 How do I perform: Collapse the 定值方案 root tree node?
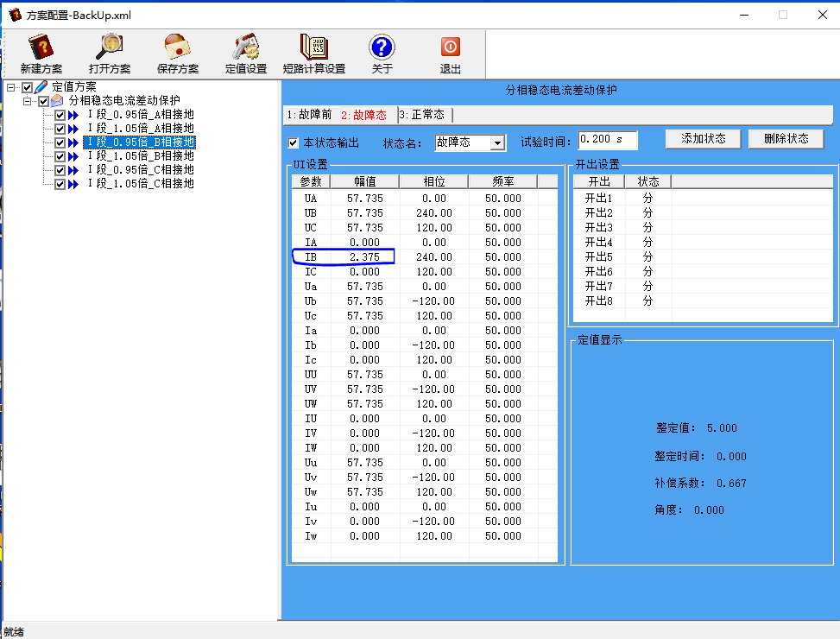click(11, 87)
